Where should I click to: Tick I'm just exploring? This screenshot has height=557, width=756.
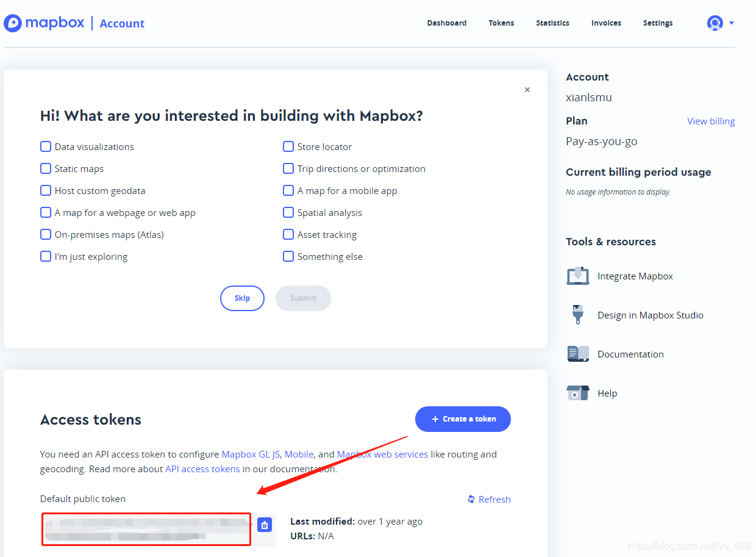tap(46, 256)
